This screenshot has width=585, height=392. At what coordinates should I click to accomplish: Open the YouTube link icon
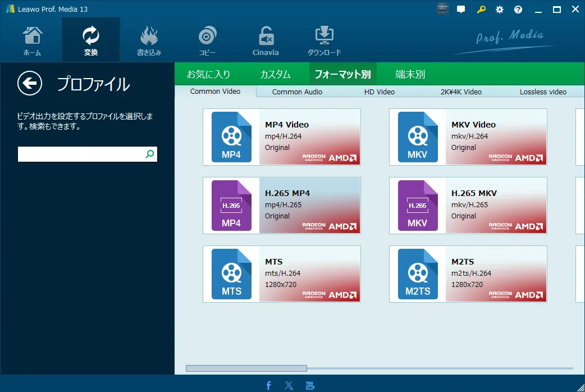point(310,385)
